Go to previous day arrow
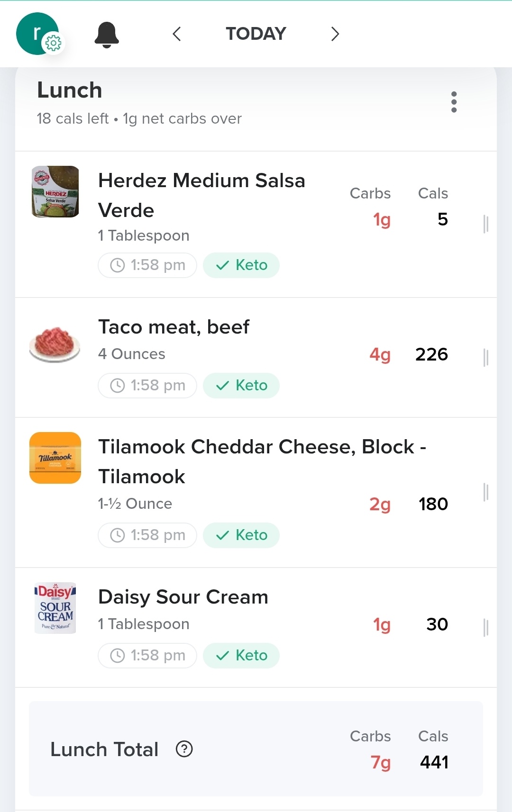Viewport: 512px width, 812px height. 177,34
